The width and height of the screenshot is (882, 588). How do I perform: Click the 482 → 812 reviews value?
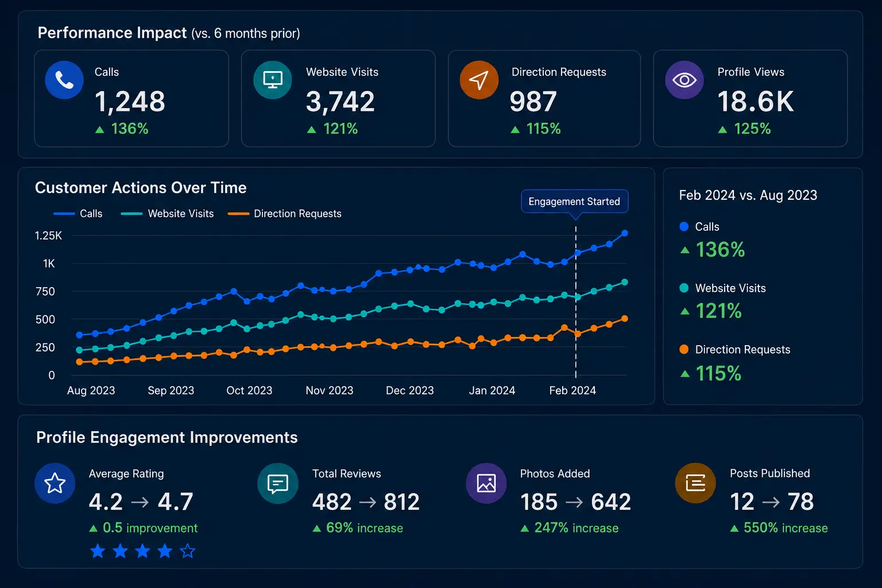point(366,502)
